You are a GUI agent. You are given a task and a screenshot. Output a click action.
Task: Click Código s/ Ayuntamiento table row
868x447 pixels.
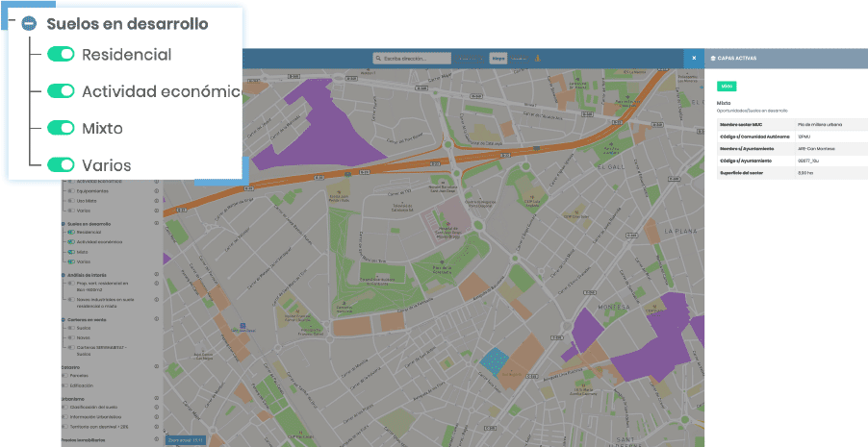click(793, 161)
